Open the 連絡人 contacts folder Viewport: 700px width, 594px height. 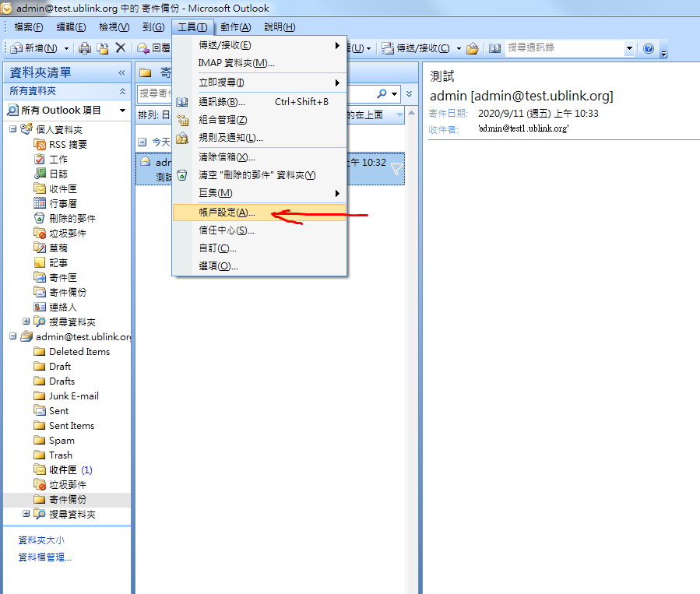click(x=63, y=307)
